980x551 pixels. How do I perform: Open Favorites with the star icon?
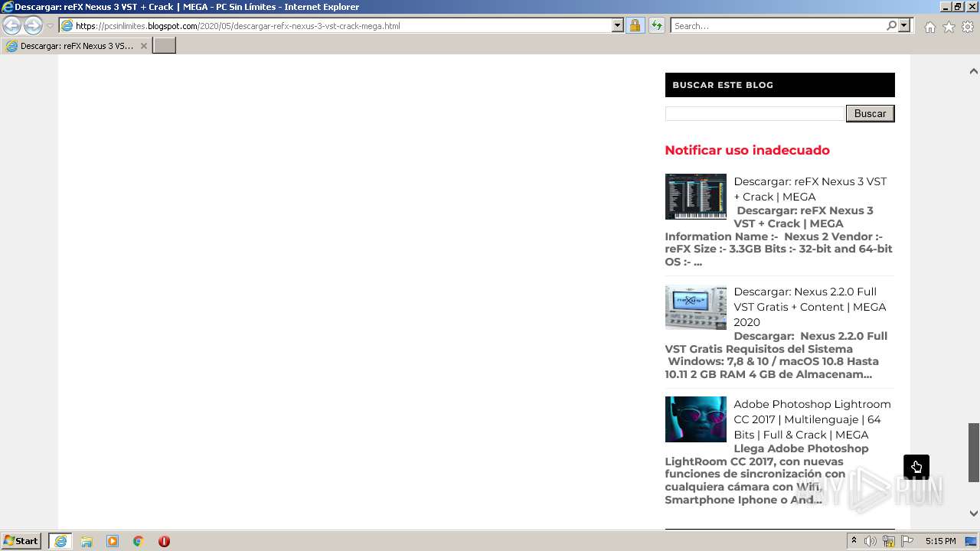(949, 27)
